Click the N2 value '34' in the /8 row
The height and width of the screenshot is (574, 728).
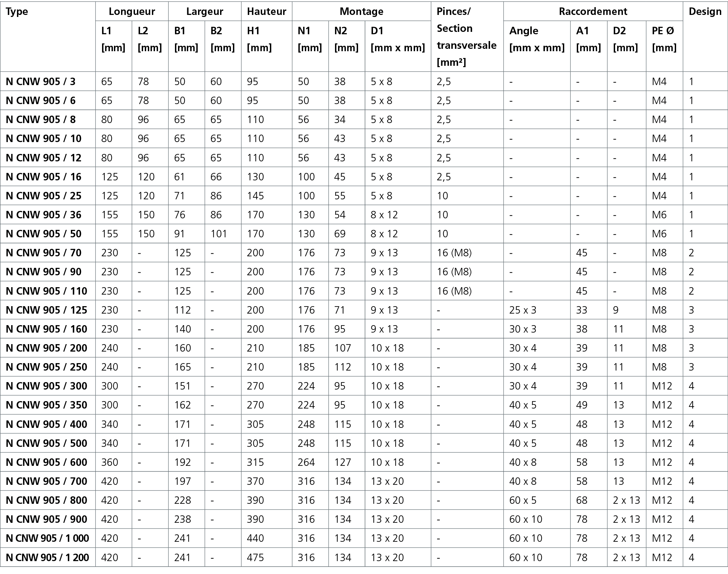340,119
